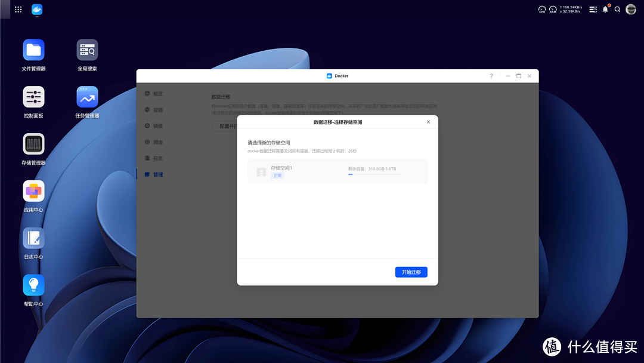Click the Docker icon in top bar

click(x=37, y=10)
